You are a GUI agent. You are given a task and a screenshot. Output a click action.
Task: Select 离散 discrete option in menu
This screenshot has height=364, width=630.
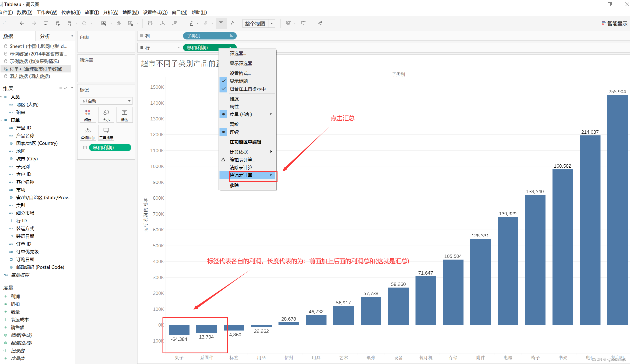pyautogui.click(x=247, y=124)
